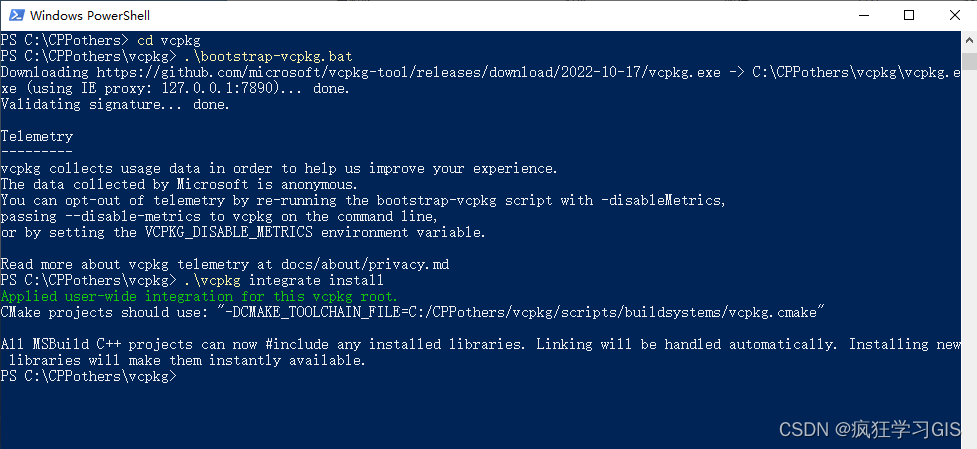Close the Windows PowerShell window

click(x=955, y=16)
